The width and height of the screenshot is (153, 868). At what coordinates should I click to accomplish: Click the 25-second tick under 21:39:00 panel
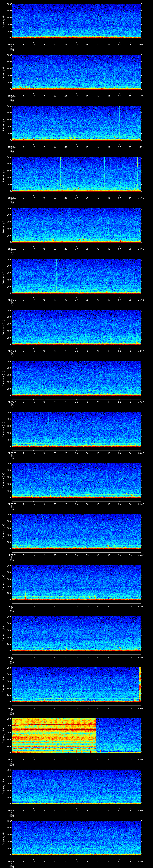66,555
